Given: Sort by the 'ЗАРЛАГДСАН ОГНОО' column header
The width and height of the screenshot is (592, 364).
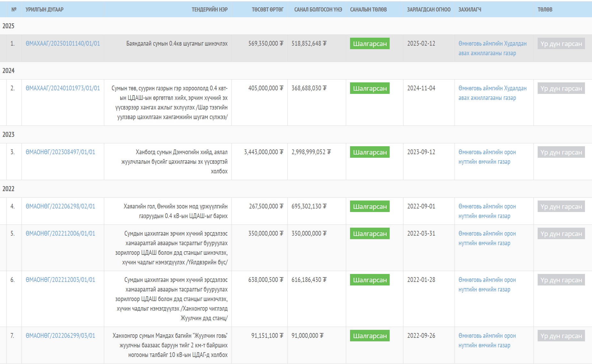Looking at the screenshot, I should [x=428, y=10].
